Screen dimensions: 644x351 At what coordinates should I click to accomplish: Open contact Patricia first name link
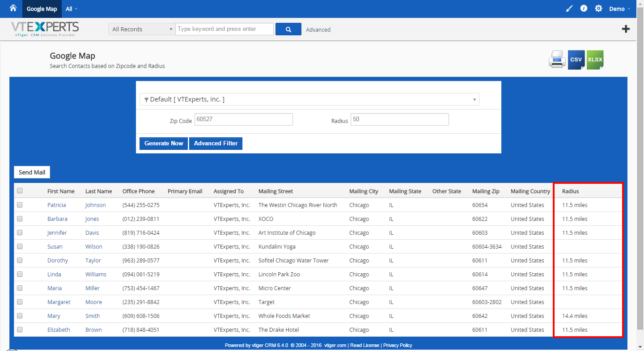click(x=56, y=205)
